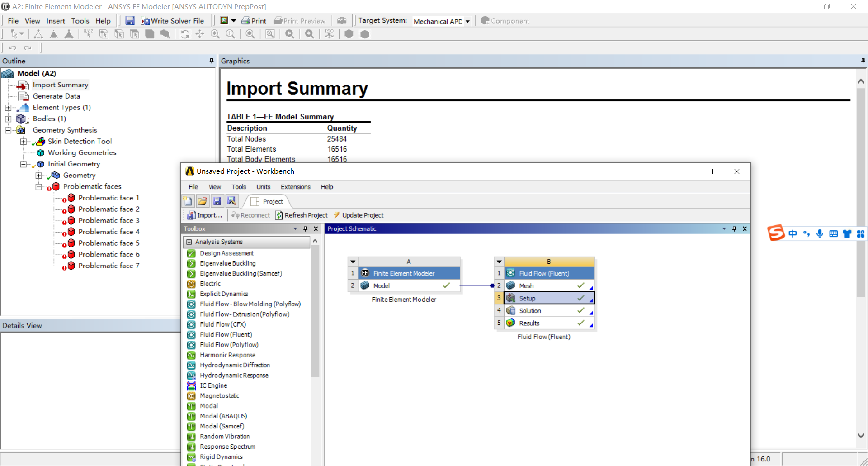The image size is (868, 466).
Task: Select Import Summary in Outline tree
Action: (x=60, y=85)
